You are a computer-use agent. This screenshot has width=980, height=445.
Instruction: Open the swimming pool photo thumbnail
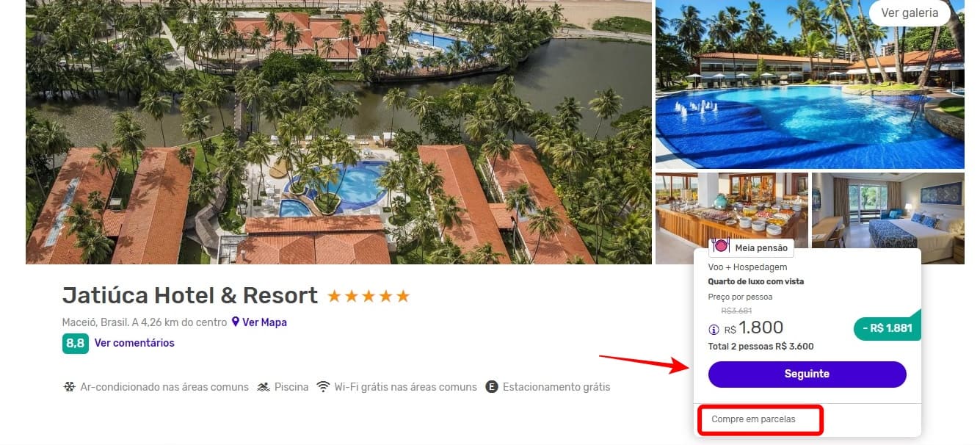[810, 84]
